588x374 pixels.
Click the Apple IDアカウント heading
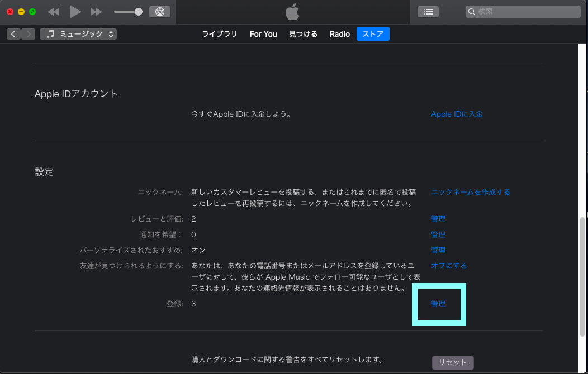click(x=76, y=94)
